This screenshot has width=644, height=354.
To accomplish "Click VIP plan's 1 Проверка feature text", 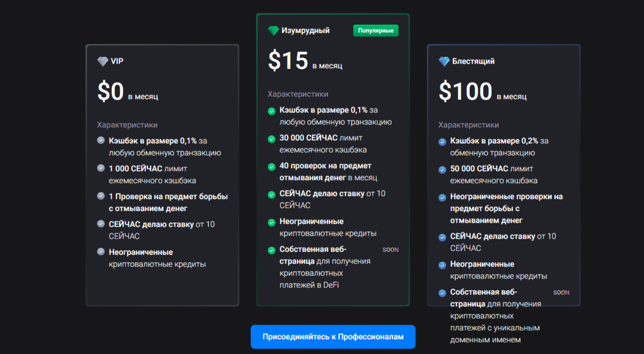I will tap(168, 202).
